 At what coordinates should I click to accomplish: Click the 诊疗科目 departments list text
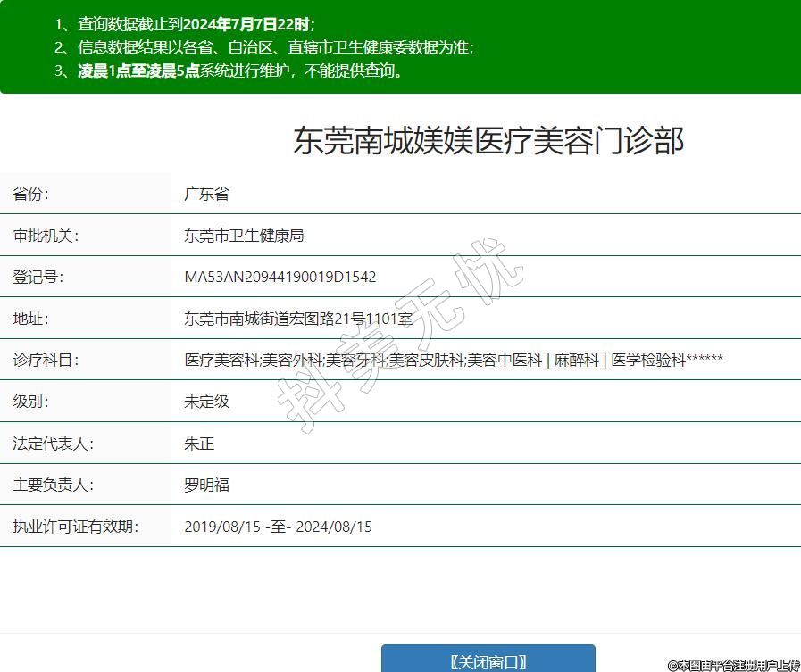(x=453, y=360)
